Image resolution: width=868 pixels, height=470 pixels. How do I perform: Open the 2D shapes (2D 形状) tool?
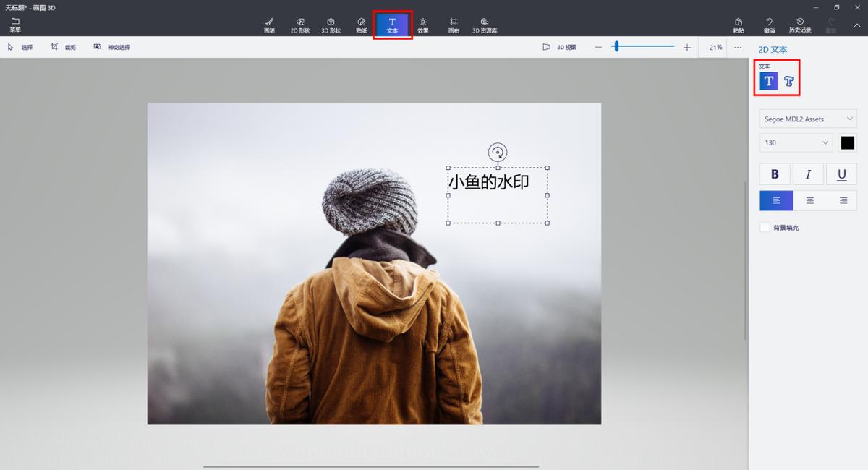300,25
